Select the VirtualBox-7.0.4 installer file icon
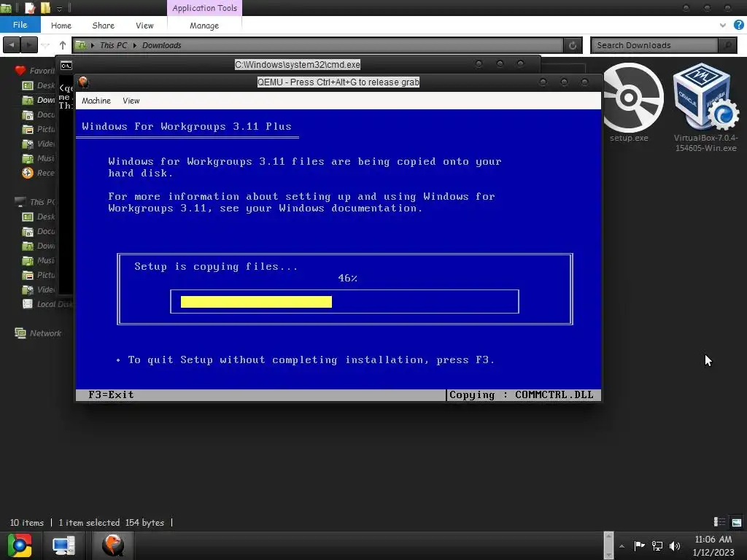This screenshot has height=560, width=747. click(x=705, y=98)
